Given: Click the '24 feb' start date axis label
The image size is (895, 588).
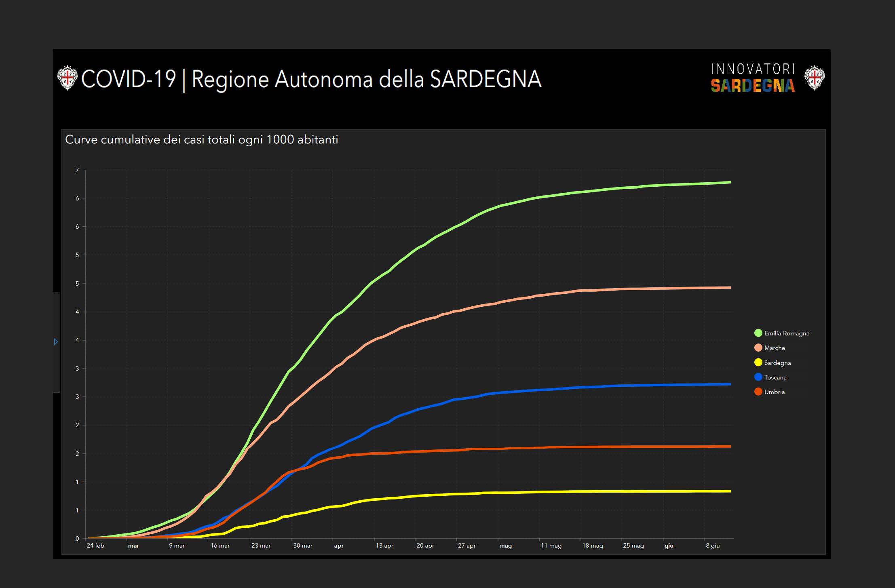Looking at the screenshot, I should tap(95, 546).
